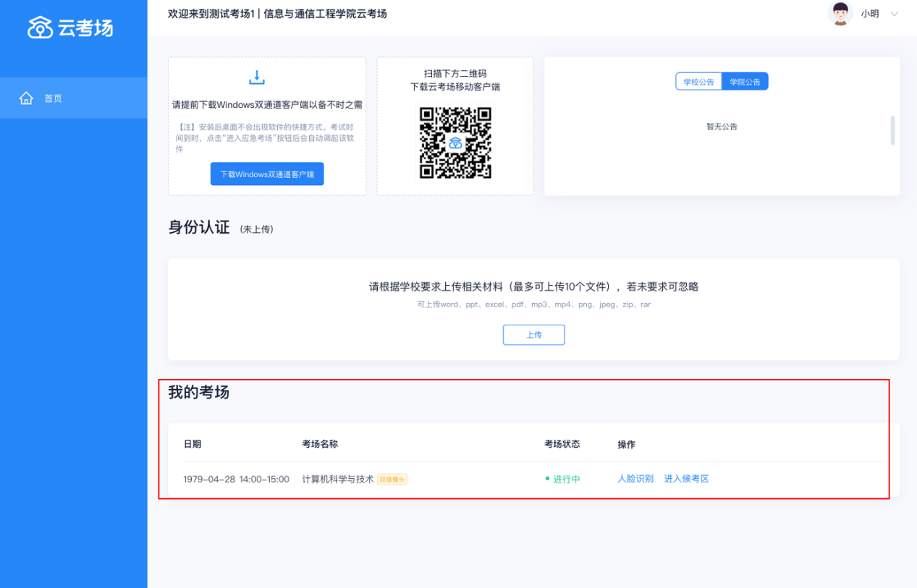Click the announcement panel scrollbar
917x588 pixels.
coord(892,130)
